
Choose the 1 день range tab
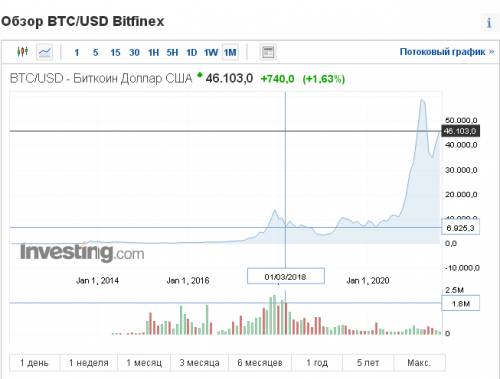[x=34, y=362]
